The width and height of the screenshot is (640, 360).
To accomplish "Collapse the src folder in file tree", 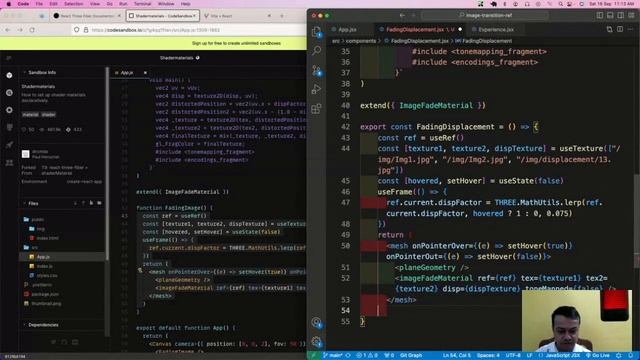I will [31, 247].
